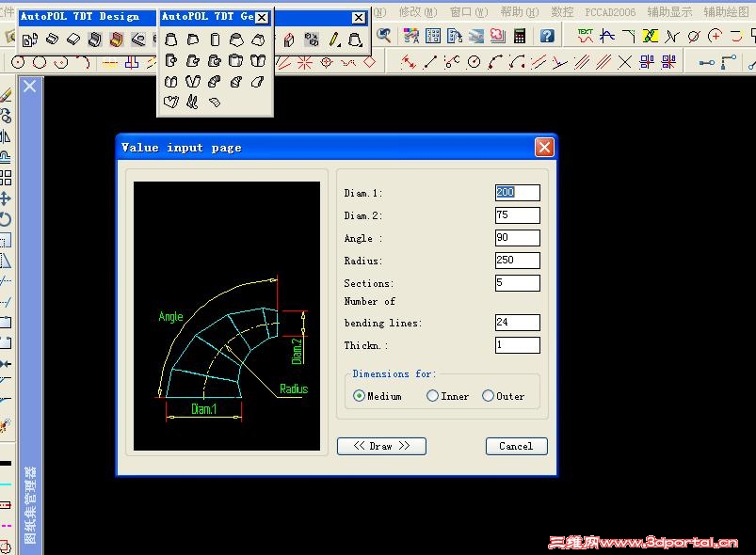Click the Radius input field

coord(518,261)
